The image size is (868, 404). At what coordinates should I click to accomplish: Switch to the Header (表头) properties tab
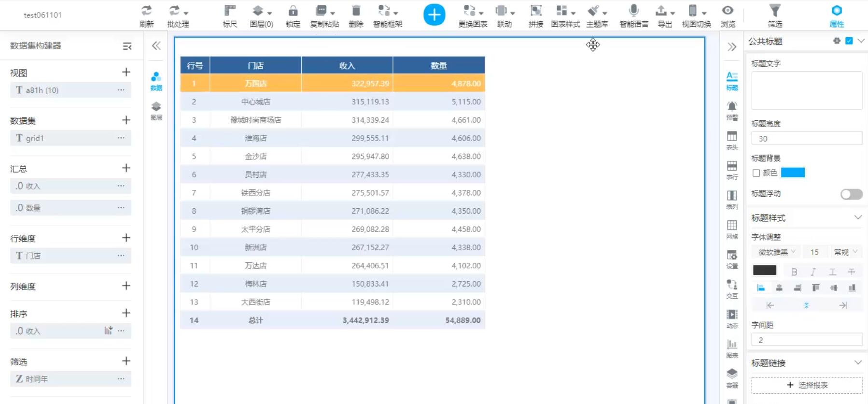732,140
